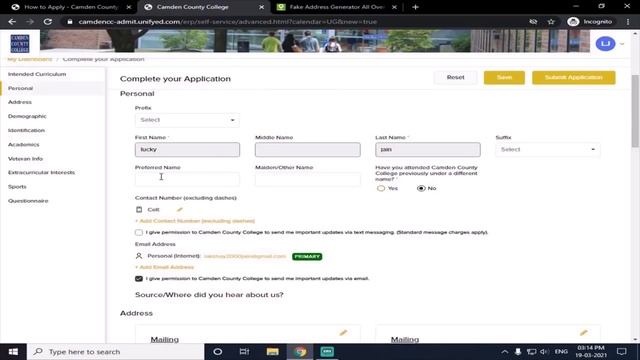Click the microphone tray icon

tap(518, 351)
